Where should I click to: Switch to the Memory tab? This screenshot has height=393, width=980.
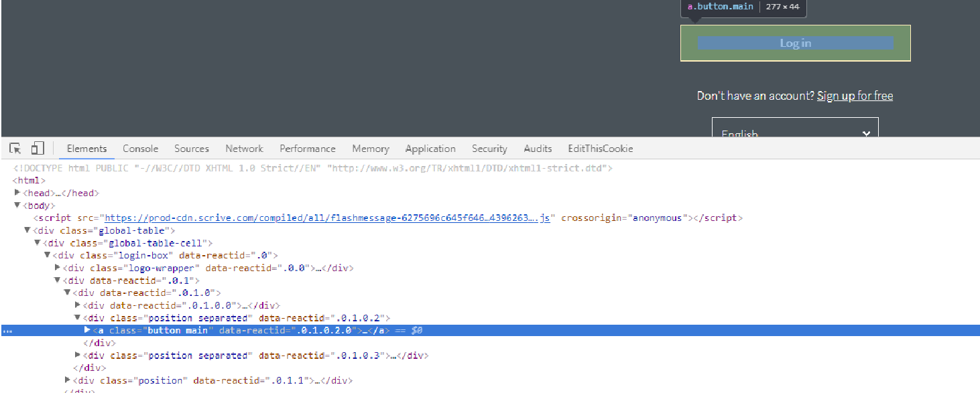tap(371, 149)
